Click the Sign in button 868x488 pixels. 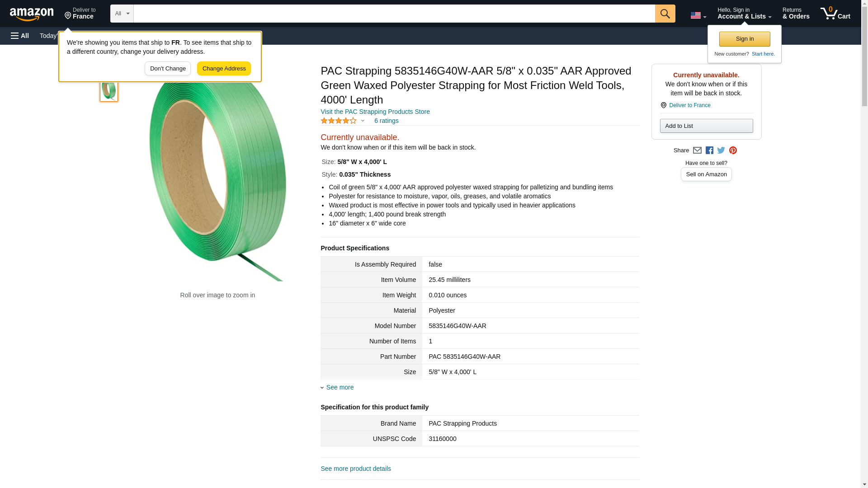pyautogui.click(x=744, y=39)
